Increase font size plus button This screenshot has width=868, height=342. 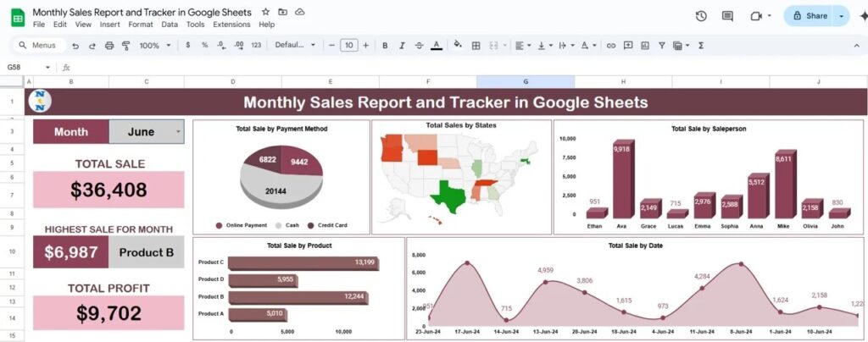pyautogui.click(x=365, y=46)
